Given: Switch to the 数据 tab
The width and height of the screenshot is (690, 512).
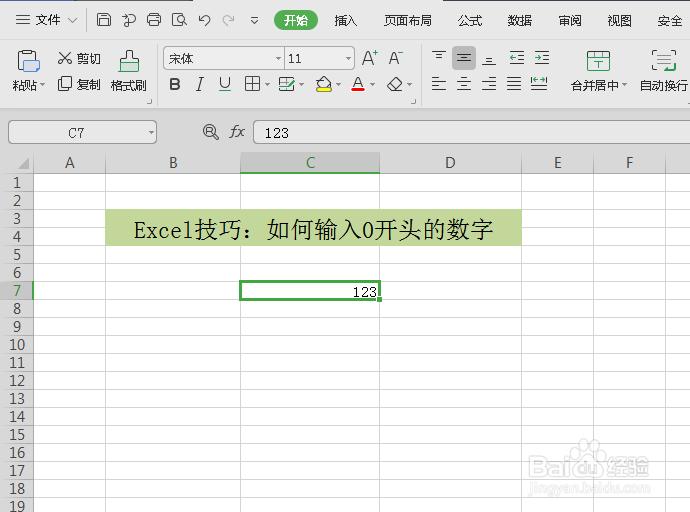Looking at the screenshot, I should (x=520, y=20).
